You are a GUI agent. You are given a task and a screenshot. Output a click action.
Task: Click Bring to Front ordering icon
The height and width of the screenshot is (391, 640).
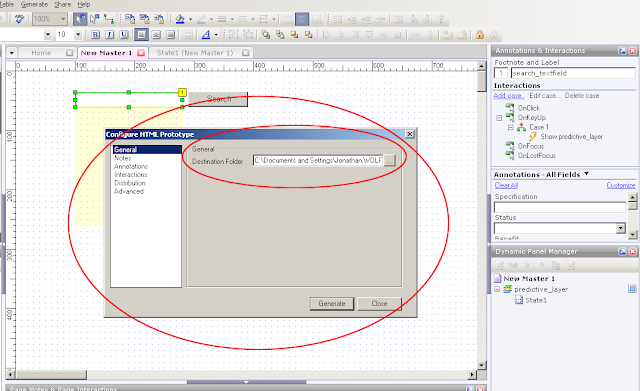(x=266, y=35)
